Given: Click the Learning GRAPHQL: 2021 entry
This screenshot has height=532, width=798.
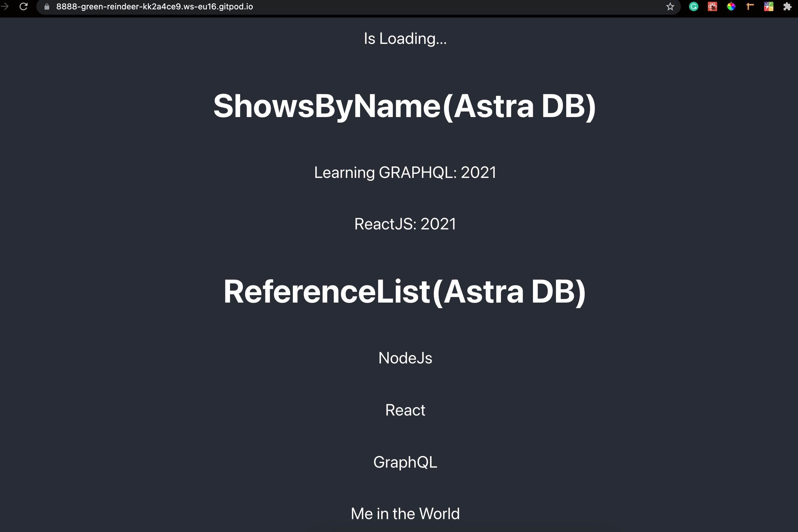Looking at the screenshot, I should pos(405,172).
